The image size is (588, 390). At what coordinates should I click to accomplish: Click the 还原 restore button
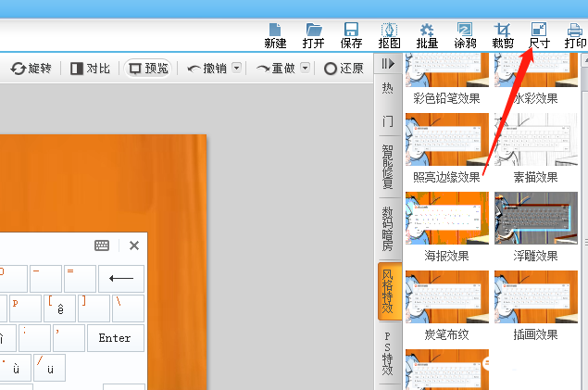(344, 69)
